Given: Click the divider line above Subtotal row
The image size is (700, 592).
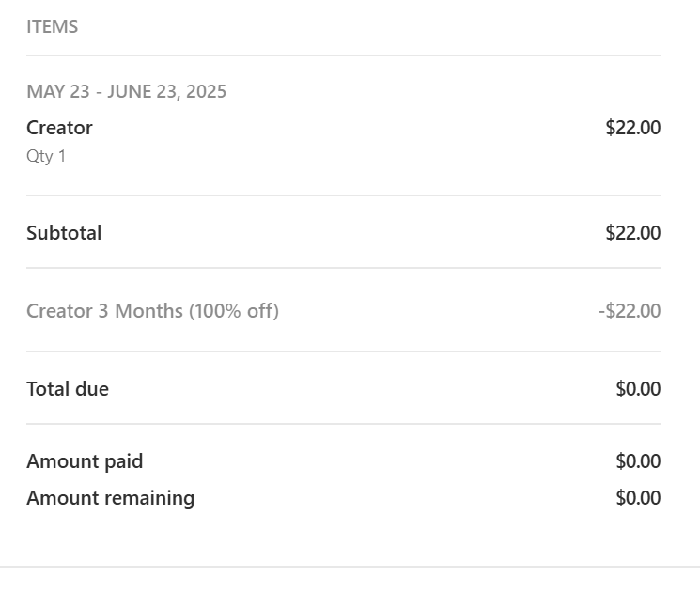Looking at the screenshot, I should pos(343,195).
